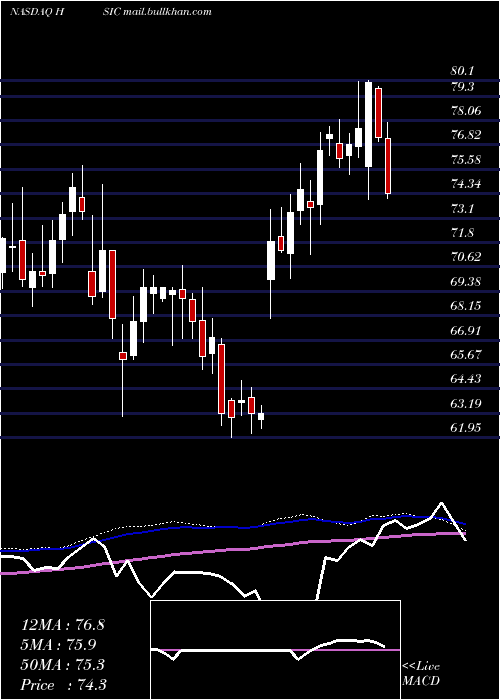Click the 50MA : 75.3 readout
Image resolution: width=500 pixels, height=700 pixels.
pyautogui.click(x=63, y=664)
